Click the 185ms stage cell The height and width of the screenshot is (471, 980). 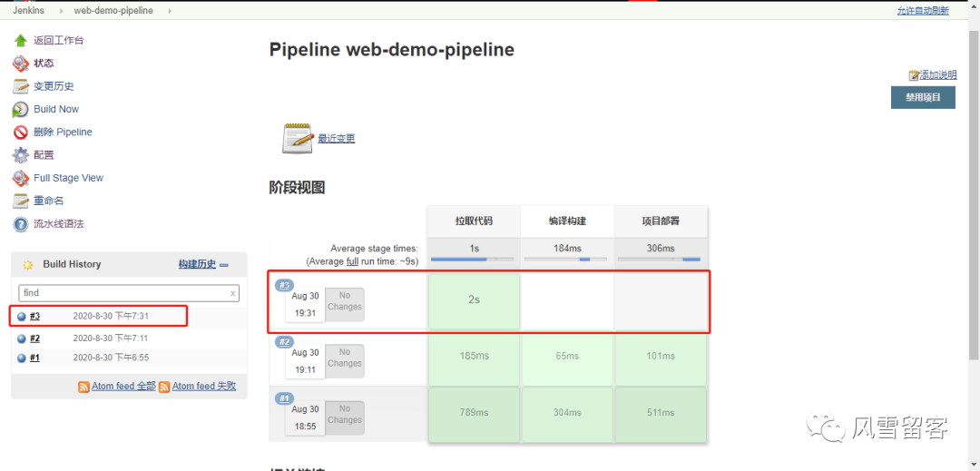click(x=474, y=356)
